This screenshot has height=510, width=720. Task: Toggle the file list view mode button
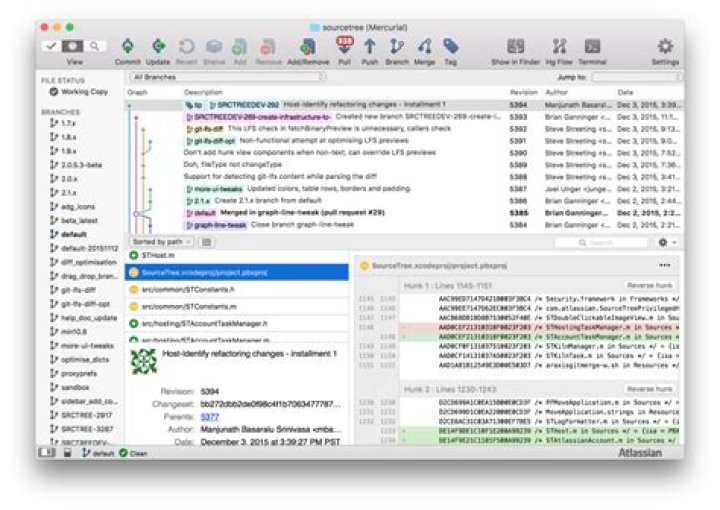pyautogui.click(x=207, y=241)
